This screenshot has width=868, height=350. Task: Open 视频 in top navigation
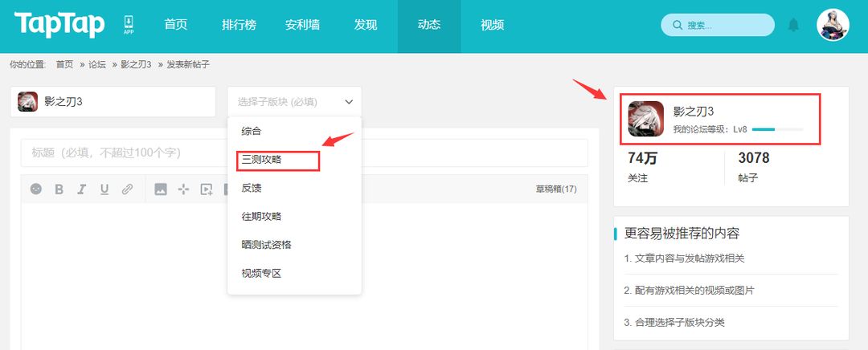492,25
